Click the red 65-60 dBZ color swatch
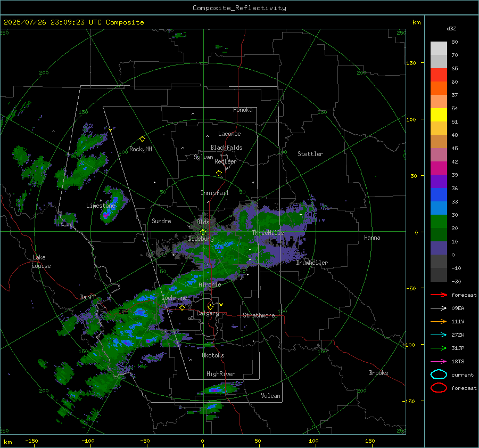The image size is (479, 448). pos(439,75)
